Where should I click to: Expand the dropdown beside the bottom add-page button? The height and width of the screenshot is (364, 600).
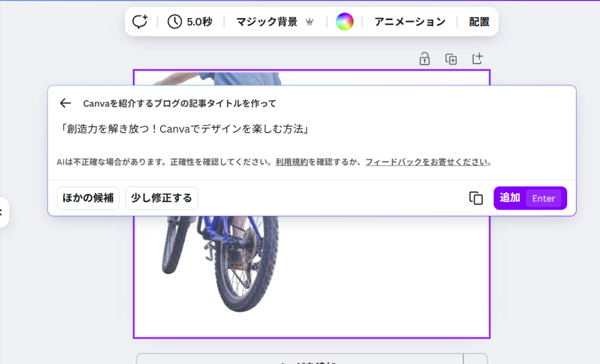tap(475, 359)
